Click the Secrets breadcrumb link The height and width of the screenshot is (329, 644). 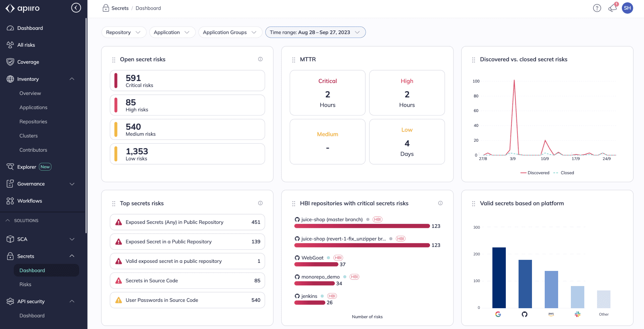(x=119, y=8)
